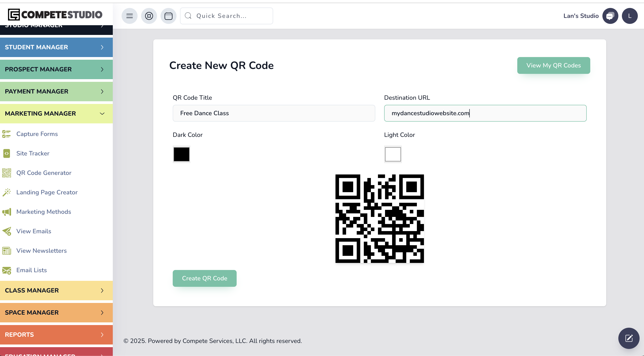The image size is (644, 356).
Task: Collapse the Marketing Manager section
Action: (x=56, y=113)
